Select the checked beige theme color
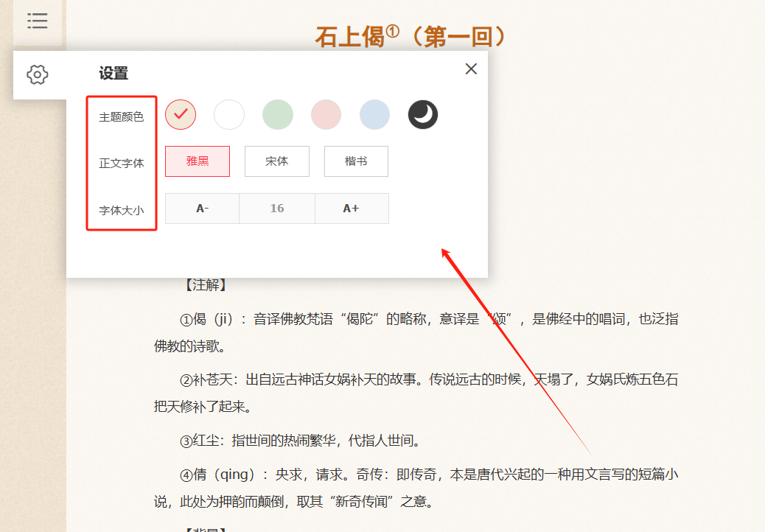This screenshot has height=532, width=765. coord(181,115)
